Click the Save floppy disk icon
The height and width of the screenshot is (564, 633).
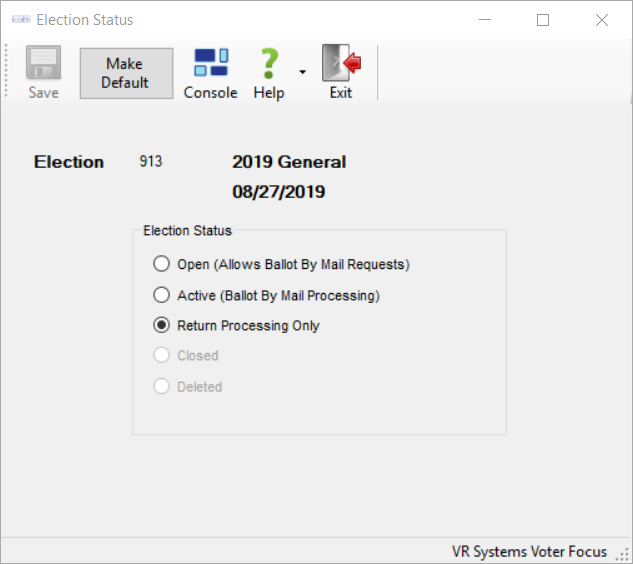coord(43,62)
